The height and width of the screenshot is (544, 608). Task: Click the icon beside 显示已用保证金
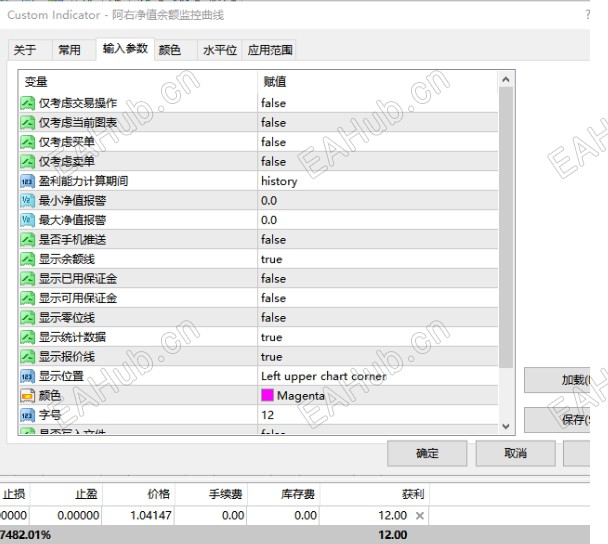coord(28,278)
